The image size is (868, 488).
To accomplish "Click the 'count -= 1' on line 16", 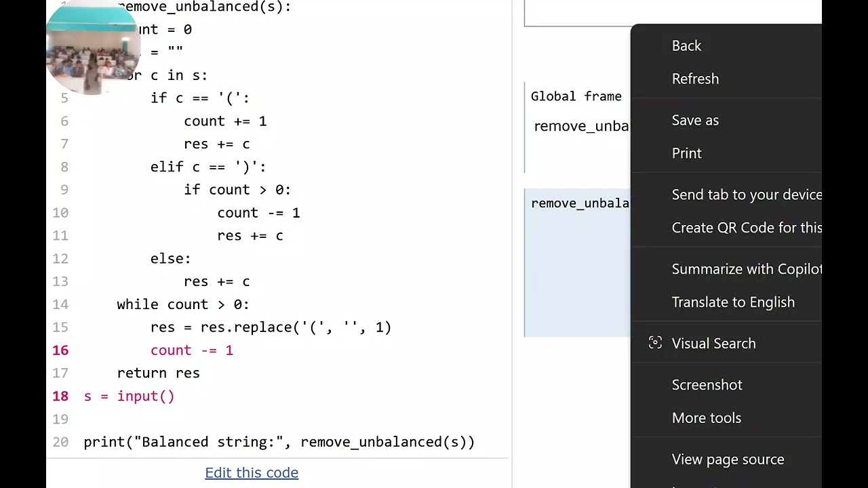I will pyautogui.click(x=192, y=350).
